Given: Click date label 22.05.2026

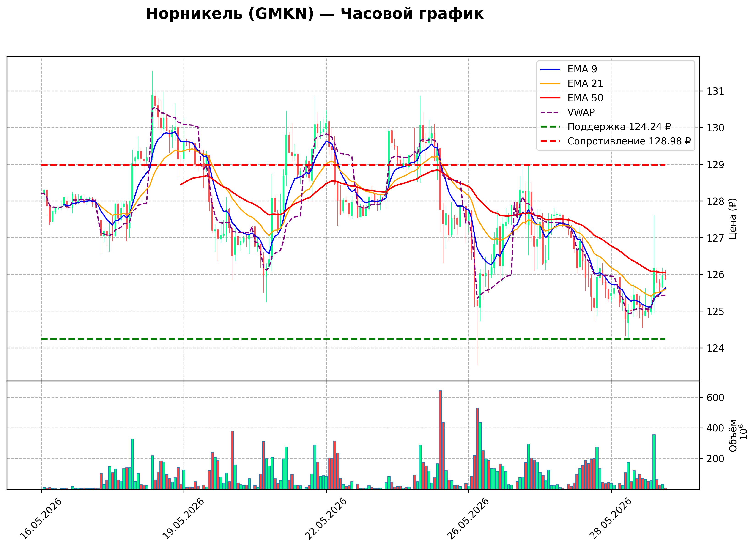Looking at the screenshot, I should (326, 519).
